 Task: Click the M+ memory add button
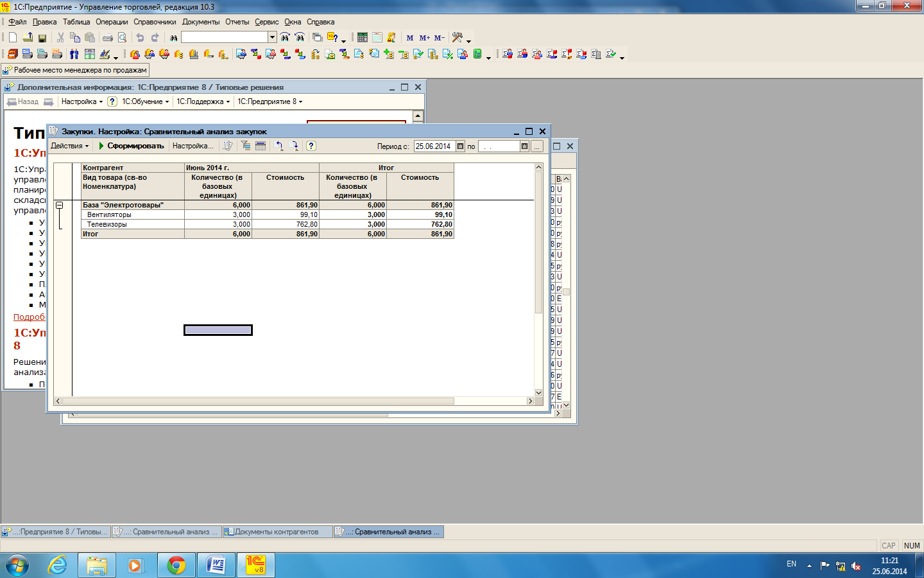(x=425, y=38)
